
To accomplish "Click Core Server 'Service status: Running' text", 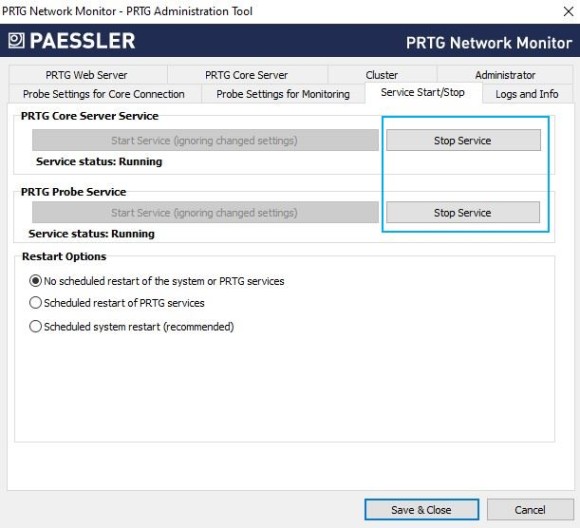I will 99,162.
